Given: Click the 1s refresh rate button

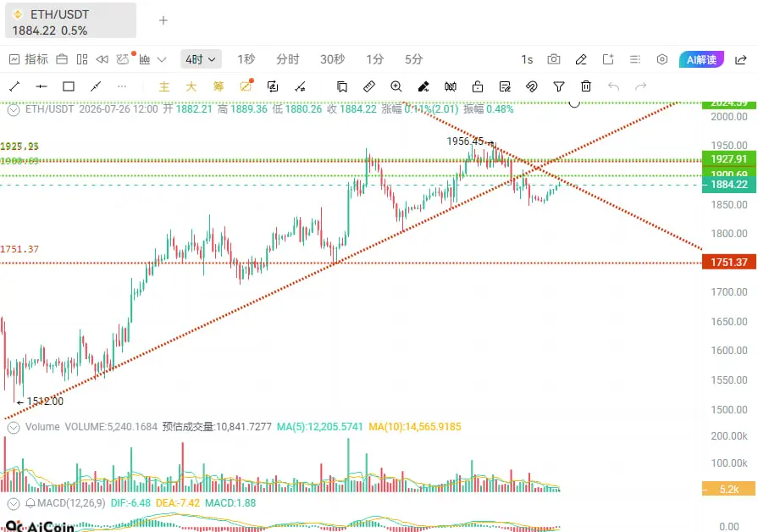Looking at the screenshot, I should point(527,59).
